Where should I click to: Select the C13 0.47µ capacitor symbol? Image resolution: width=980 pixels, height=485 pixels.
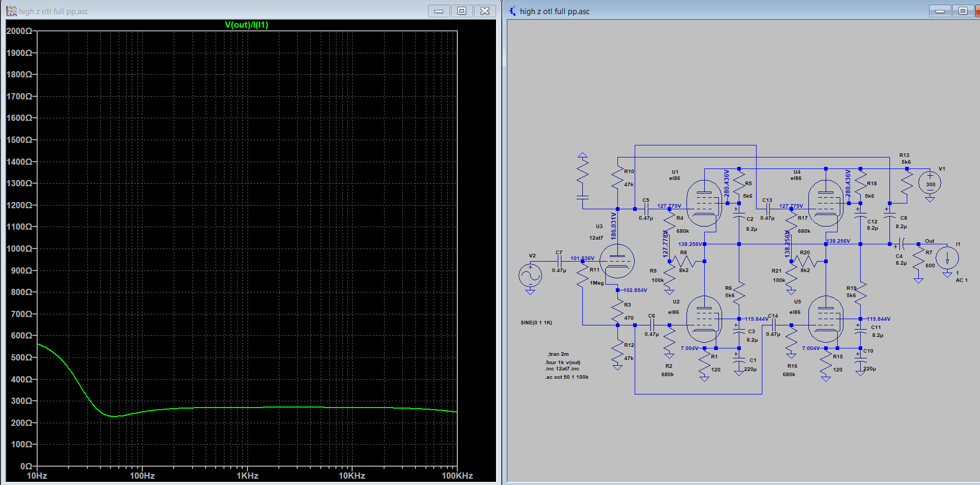coord(768,209)
